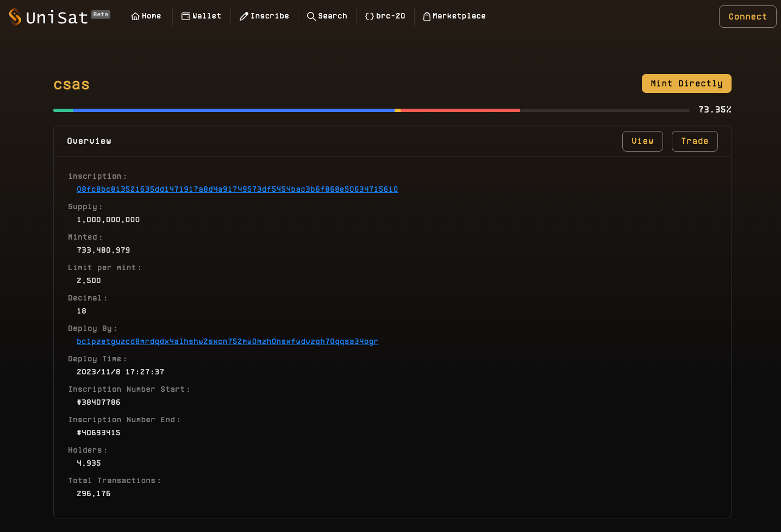The width and height of the screenshot is (781, 532).
Task: Open the inscription ID hyperlink
Action: [x=237, y=190]
